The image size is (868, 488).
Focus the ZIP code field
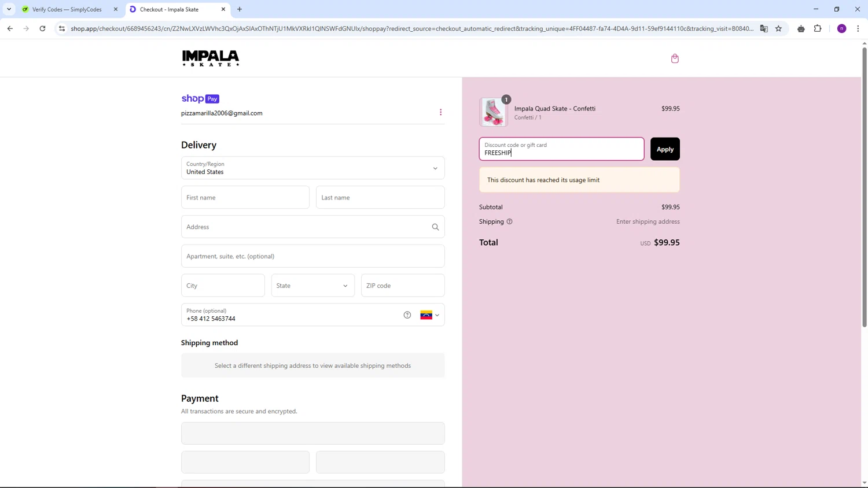tap(403, 286)
